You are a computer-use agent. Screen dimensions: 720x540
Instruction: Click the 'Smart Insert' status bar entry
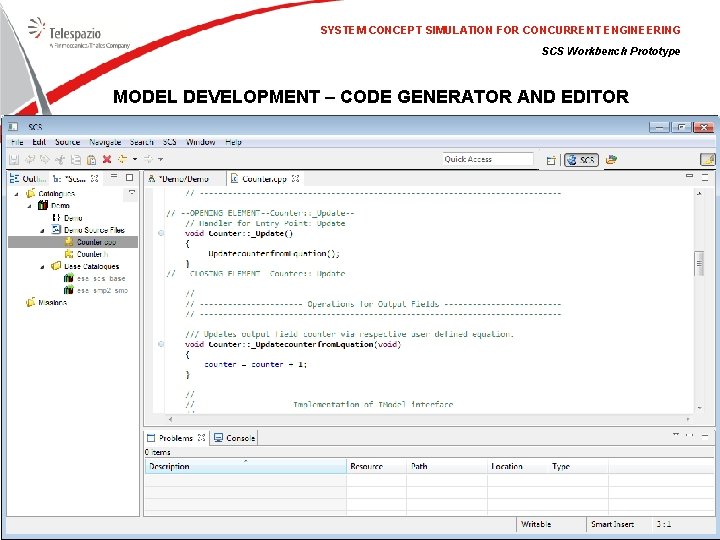coord(612,524)
